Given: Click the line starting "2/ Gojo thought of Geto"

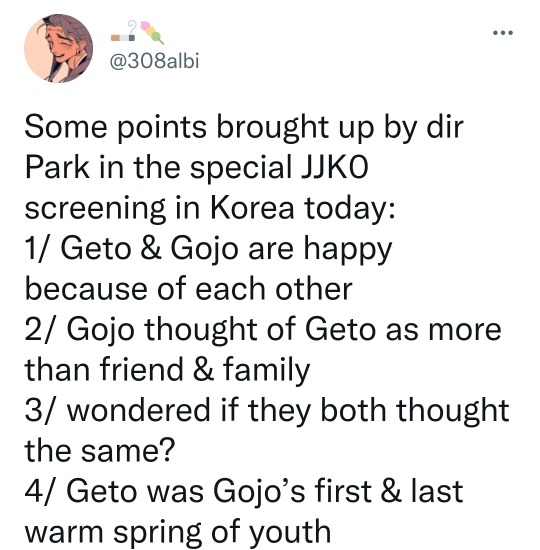Looking at the screenshot, I should pos(263,330).
